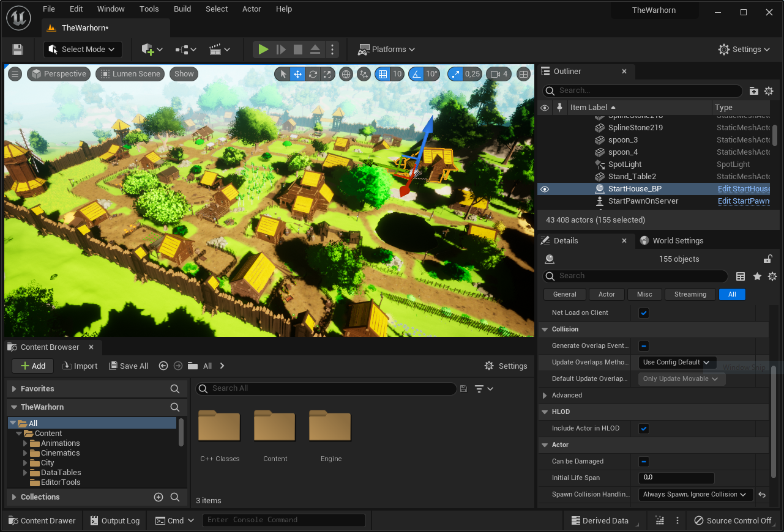Toggle rotation angle snapping icon
Screen dimensions: 784x532
[x=416, y=74]
